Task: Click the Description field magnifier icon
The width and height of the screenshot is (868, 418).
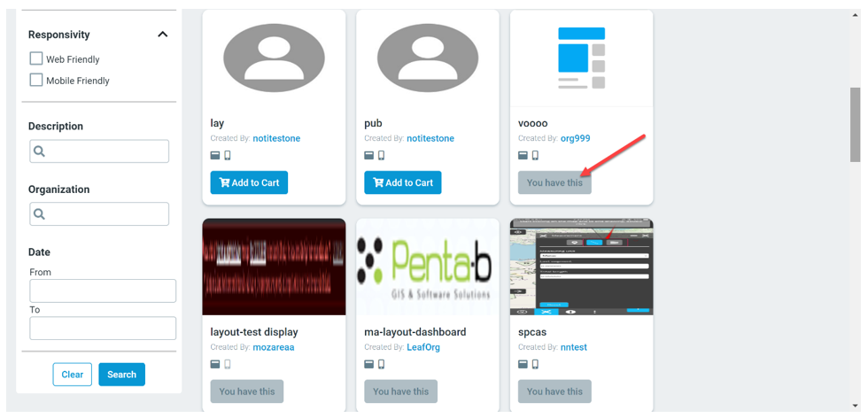Action: tap(39, 151)
